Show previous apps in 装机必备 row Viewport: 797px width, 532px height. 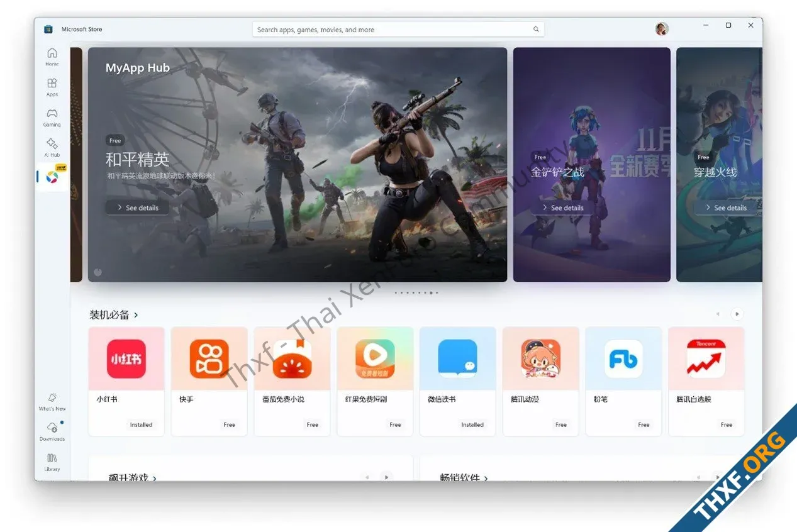718,314
